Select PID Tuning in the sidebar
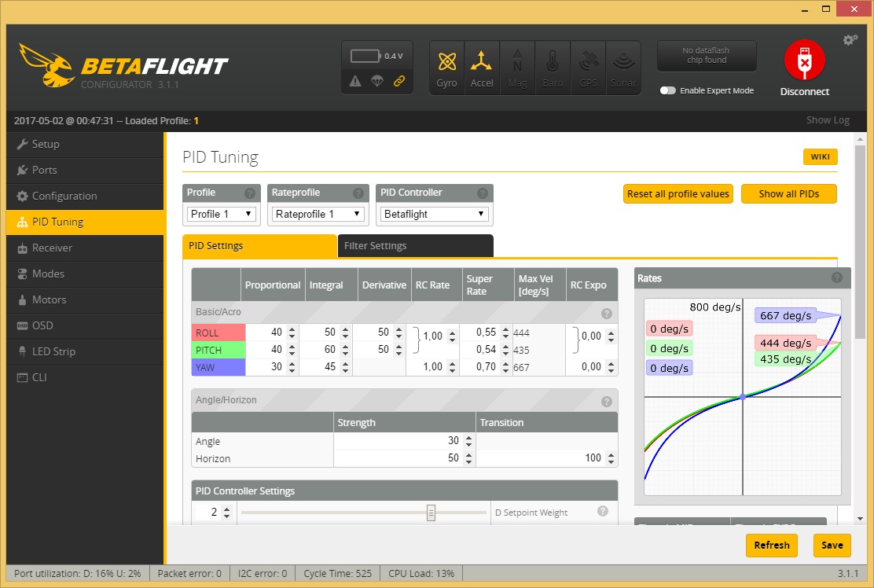The image size is (874, 588). point(86,222)
